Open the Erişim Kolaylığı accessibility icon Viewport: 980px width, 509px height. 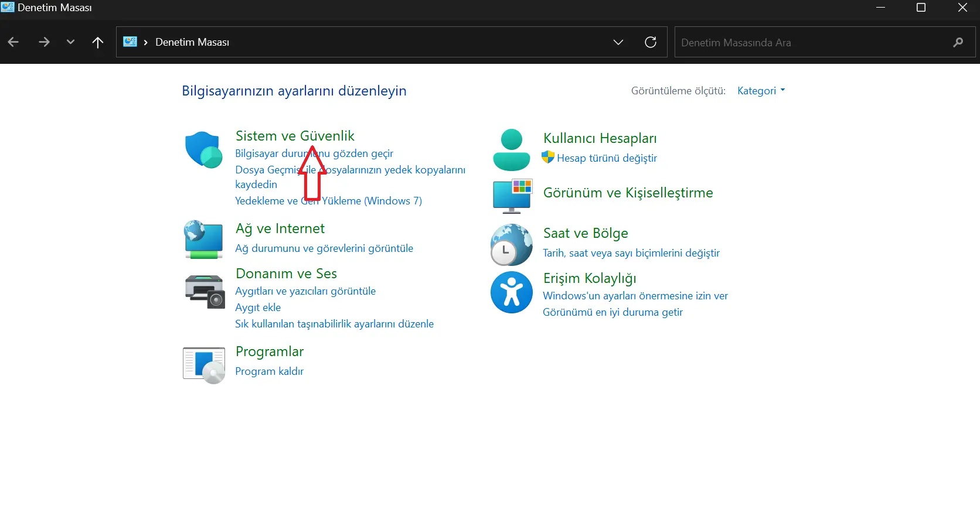512,292
